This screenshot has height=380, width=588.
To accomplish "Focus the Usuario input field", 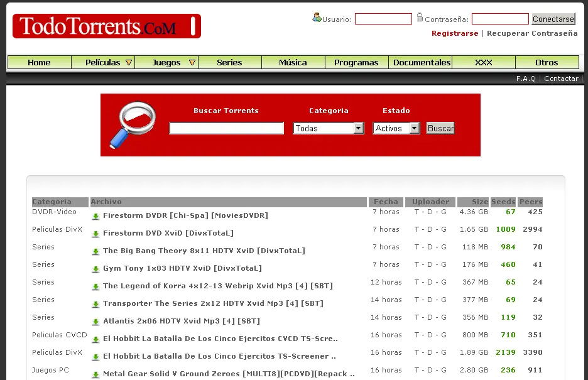I will pyautogui.click(x=383, y=19).
